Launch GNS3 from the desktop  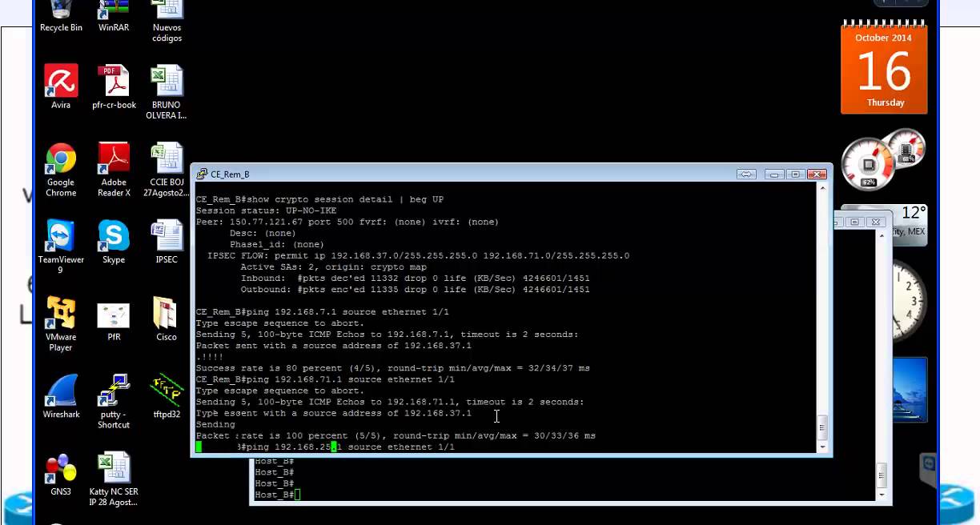61,474
